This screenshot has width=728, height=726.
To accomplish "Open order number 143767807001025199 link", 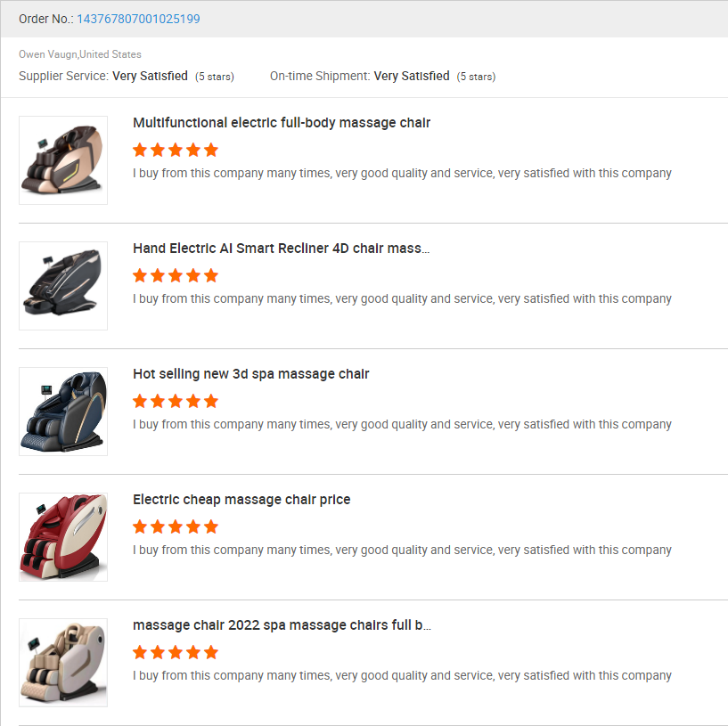I will (x=138, y=19).
